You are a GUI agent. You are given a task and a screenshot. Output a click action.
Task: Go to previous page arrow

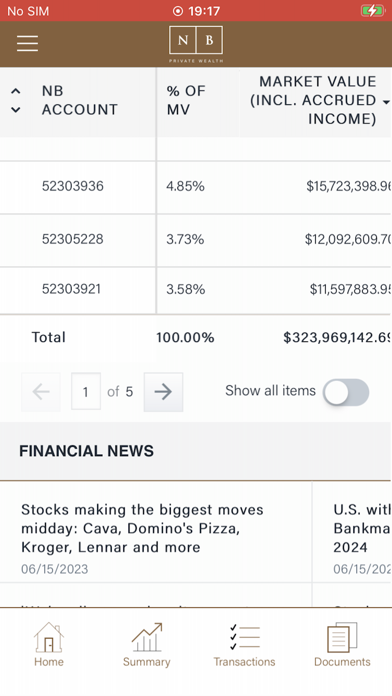tap(41, 392)
